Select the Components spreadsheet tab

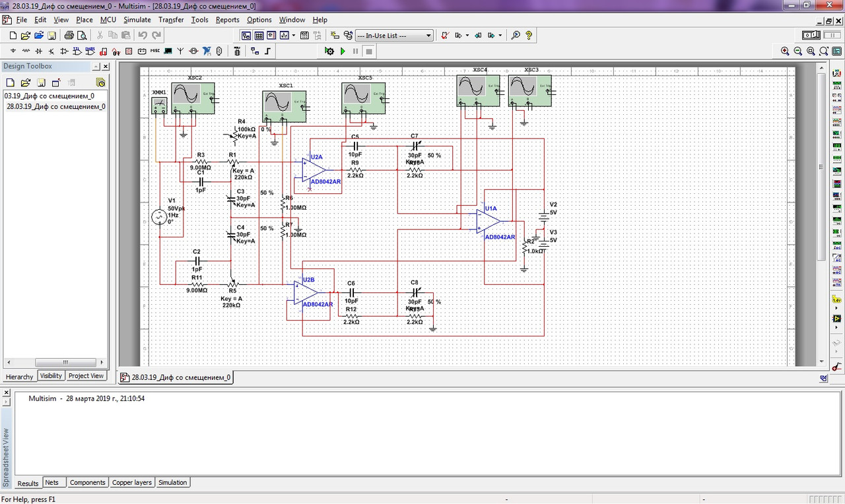(x=88, y=483)
